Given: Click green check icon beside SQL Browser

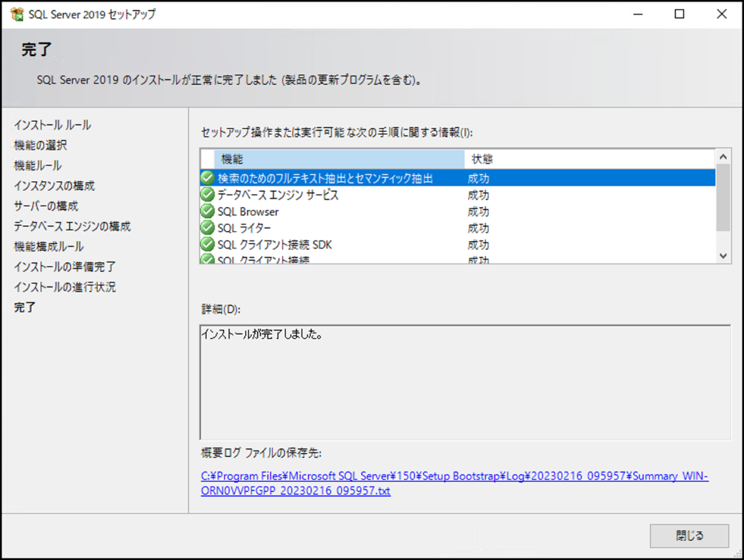Looking at the screenshot, I should (x=207, y=211).
